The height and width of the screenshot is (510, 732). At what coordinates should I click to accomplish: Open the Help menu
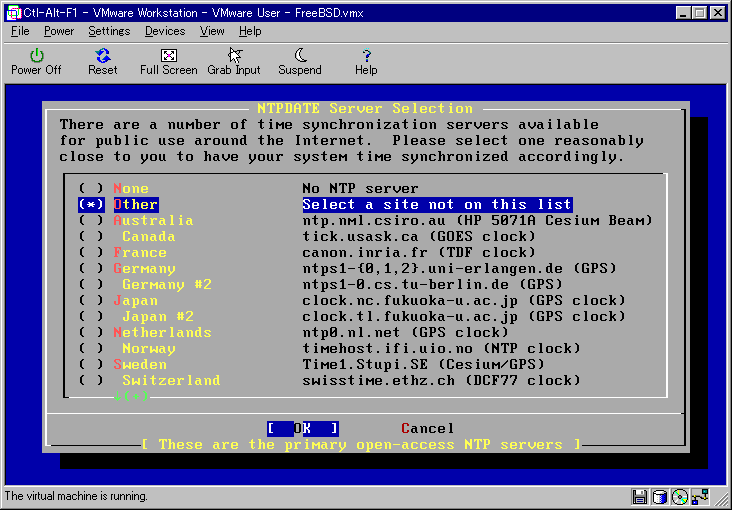[250, 31]
